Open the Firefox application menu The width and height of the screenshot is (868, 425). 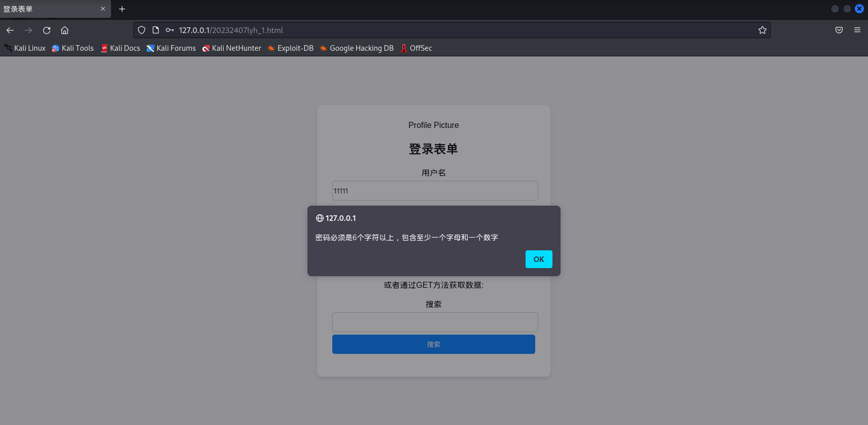coord(857,30)
